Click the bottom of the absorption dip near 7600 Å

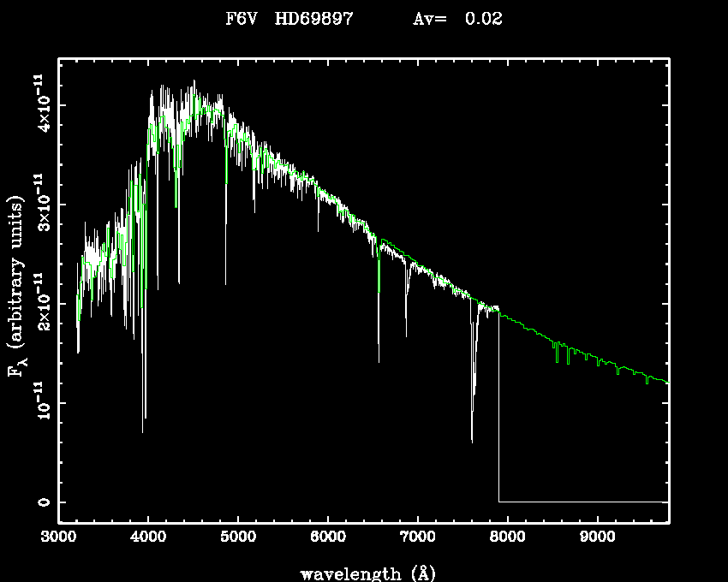(x=472, y=441)
